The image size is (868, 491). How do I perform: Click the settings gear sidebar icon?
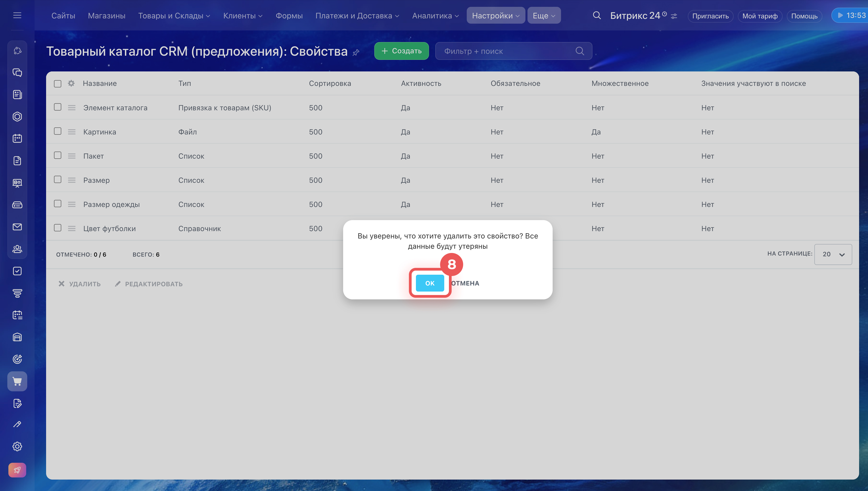[x=17, y=446]
